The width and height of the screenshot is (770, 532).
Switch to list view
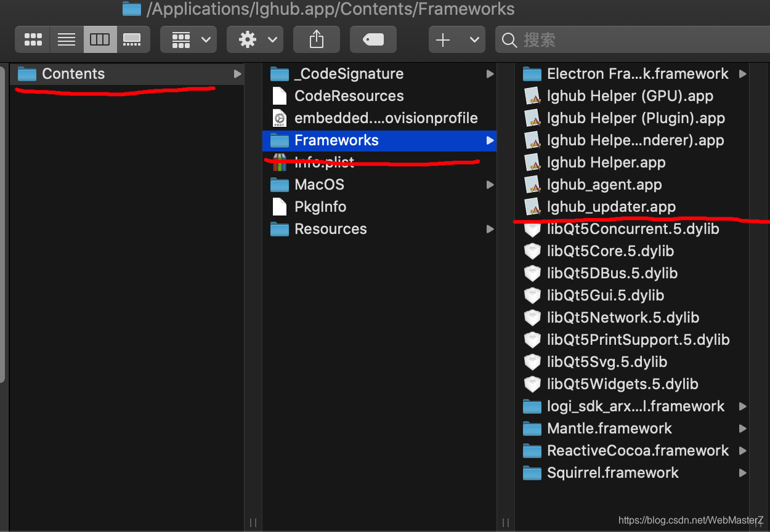67,40
